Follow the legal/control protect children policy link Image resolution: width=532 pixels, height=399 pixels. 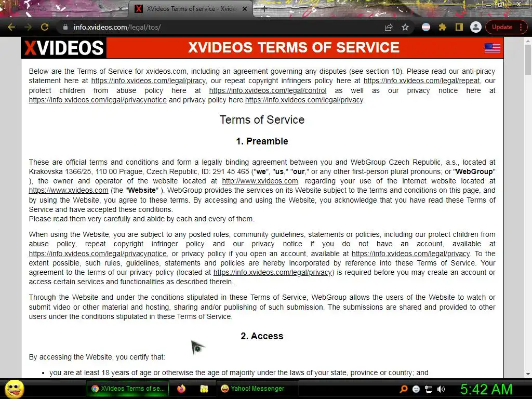click(268, 90)
